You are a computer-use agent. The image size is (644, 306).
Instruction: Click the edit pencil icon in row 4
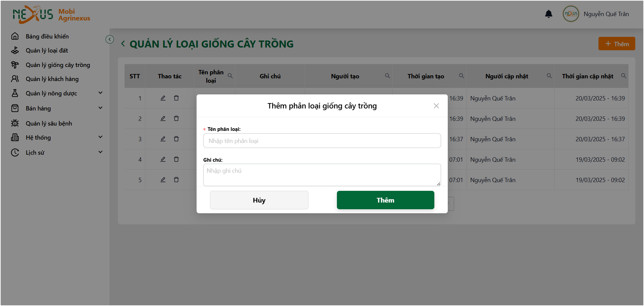click(x=163, y=159)
